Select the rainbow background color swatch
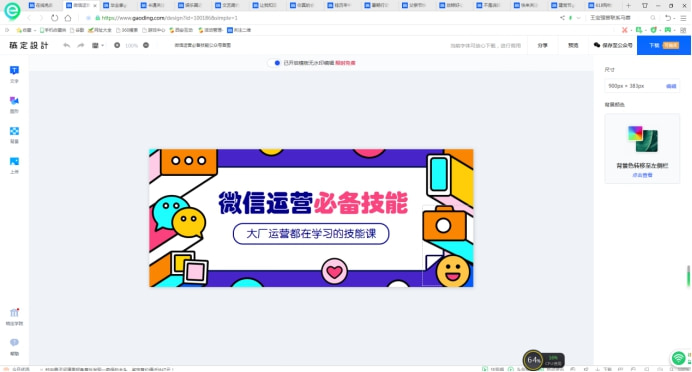This screenshot has width=692, height=372. pos(635,133)
